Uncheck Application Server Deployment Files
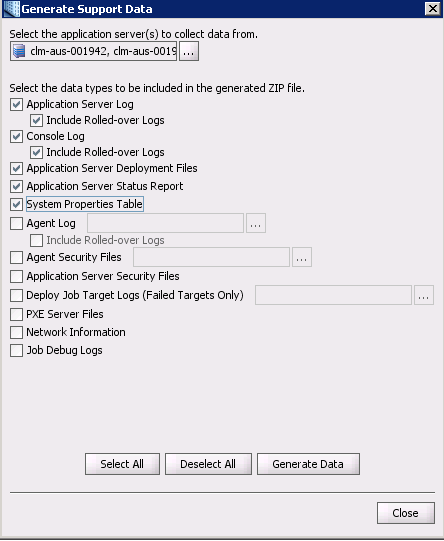 pyautogui.click(x=17, y=168)
